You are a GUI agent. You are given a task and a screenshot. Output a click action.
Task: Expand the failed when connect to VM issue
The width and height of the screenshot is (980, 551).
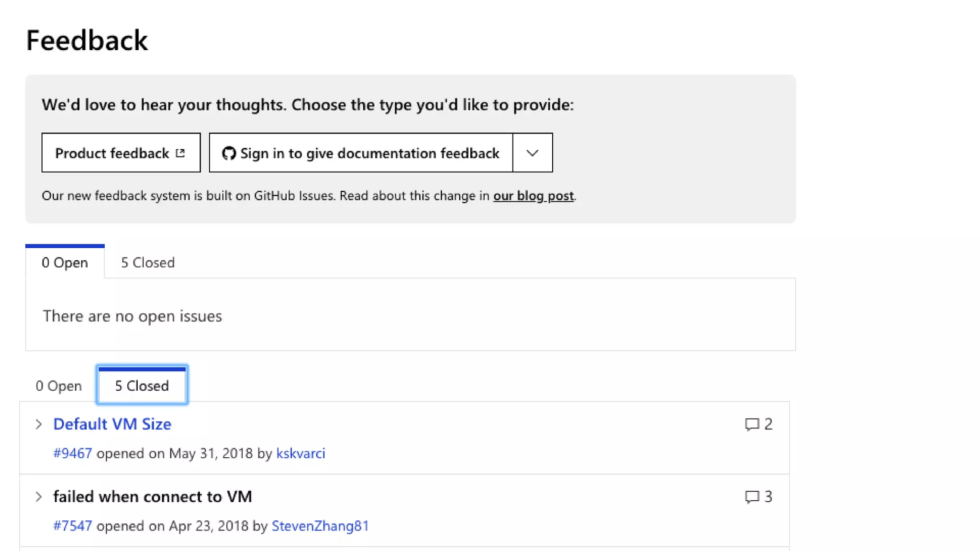(x=39, y=497)
